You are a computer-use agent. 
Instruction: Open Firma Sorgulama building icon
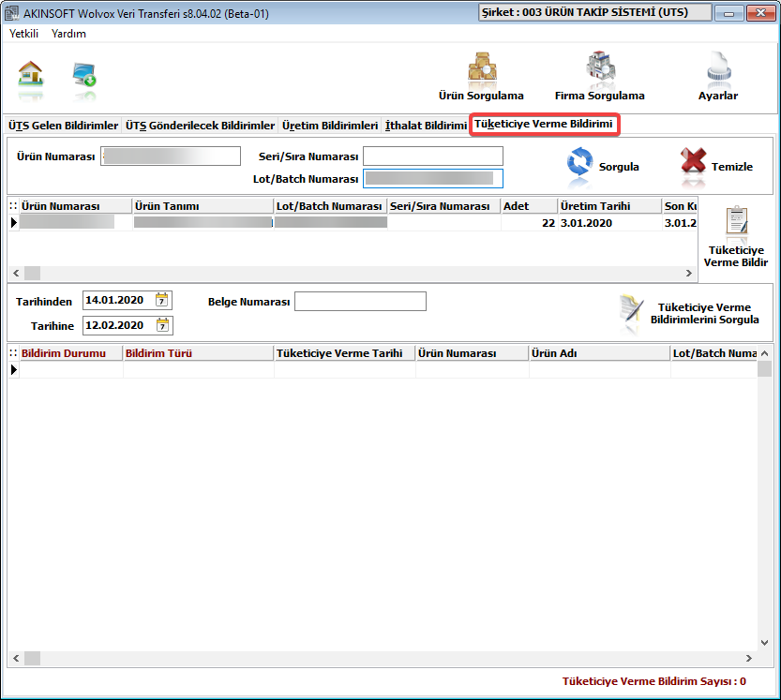click(600, 66)
